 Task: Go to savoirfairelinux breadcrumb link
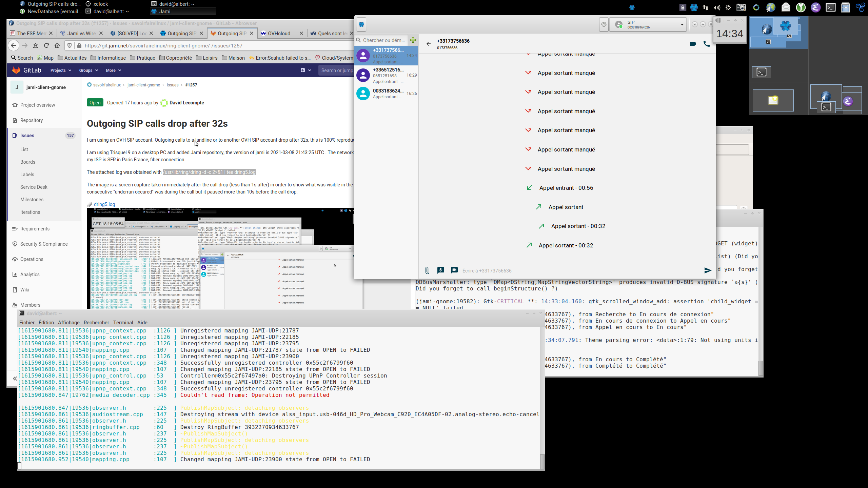coord(107,85)
